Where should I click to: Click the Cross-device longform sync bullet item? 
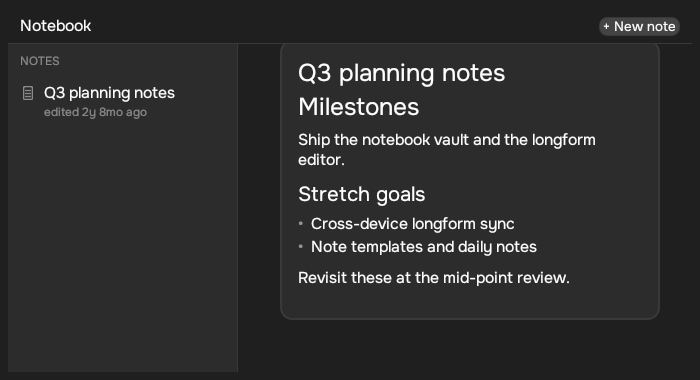point(412,224)
